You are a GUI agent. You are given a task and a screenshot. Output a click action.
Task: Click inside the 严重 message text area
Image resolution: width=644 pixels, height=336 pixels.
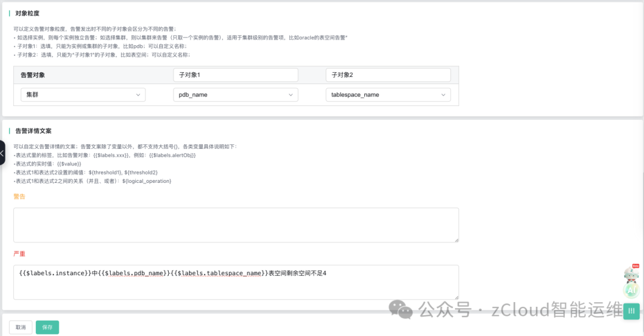[236, 282]
